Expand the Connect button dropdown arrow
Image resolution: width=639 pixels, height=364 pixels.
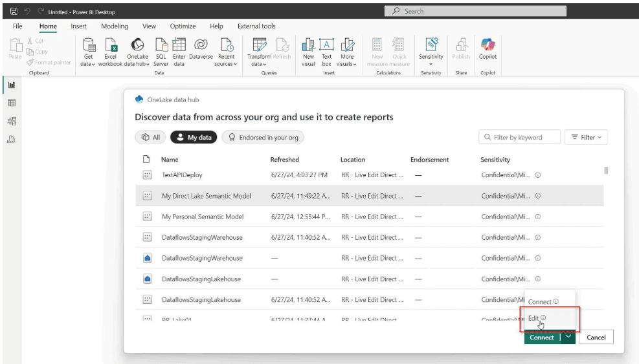coord(568,337)
